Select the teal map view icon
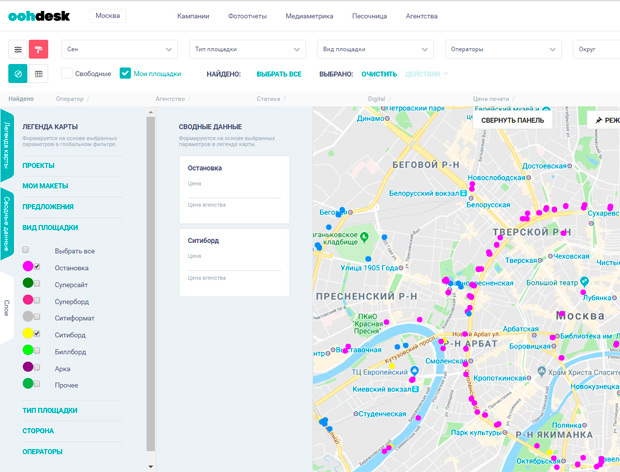The width and height of the screenshot is (620, 472). click(x=18, y=73)
